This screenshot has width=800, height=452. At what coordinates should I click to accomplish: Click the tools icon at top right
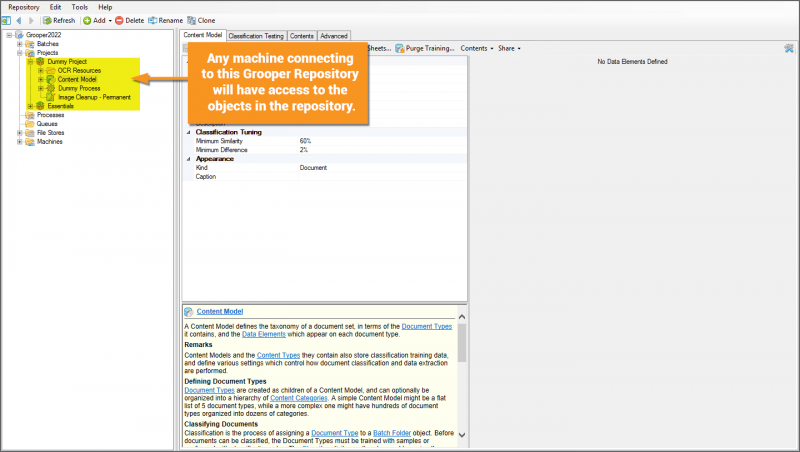[x=789, y=48]
